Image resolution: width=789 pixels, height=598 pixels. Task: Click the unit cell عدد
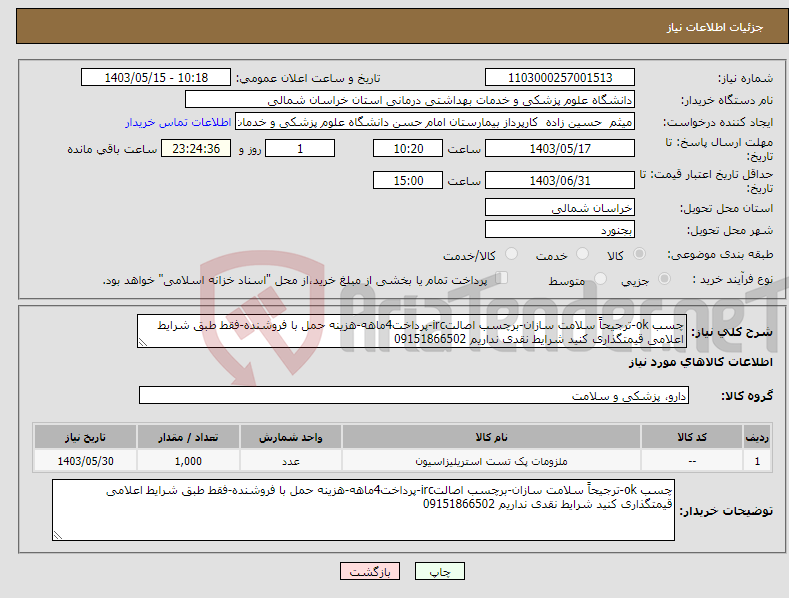pos(291,461)
